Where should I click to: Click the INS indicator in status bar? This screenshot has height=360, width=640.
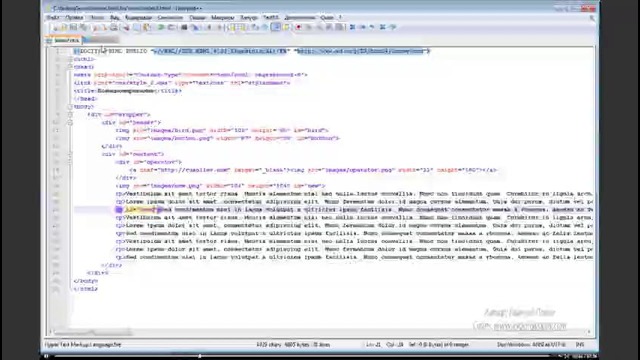click(x=580, y=345)
